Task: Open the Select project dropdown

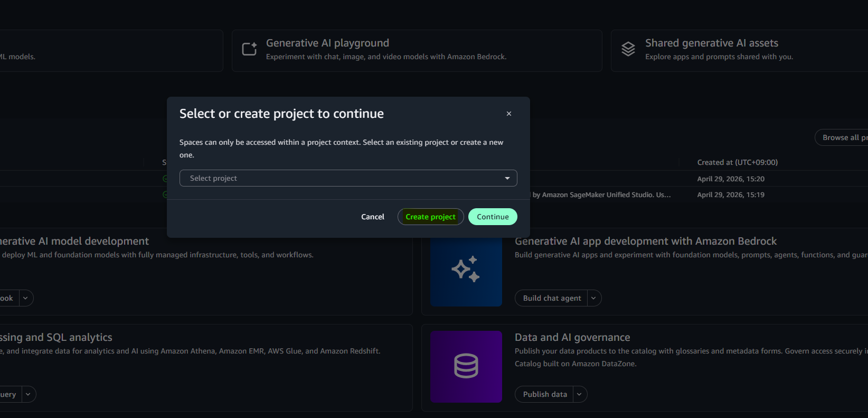Action: coord(348,178)
